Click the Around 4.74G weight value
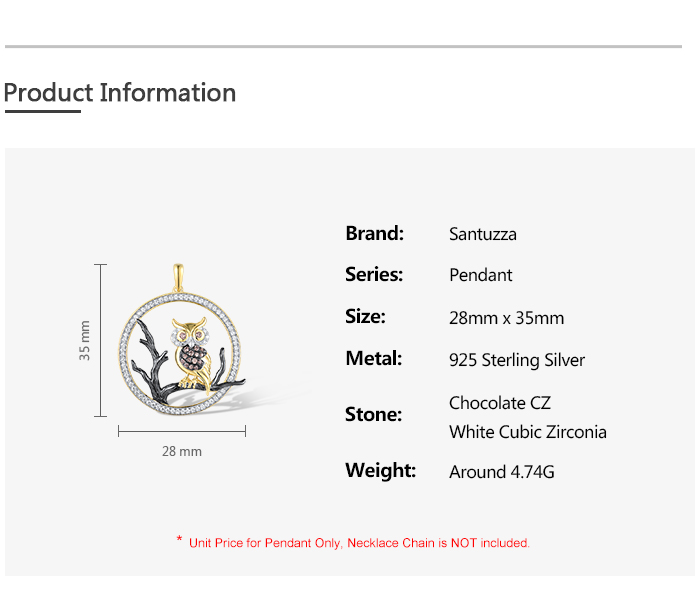Image resolution: width=700 pixels, height=615 pixels. pyautogui.click(x=502, y=472)
